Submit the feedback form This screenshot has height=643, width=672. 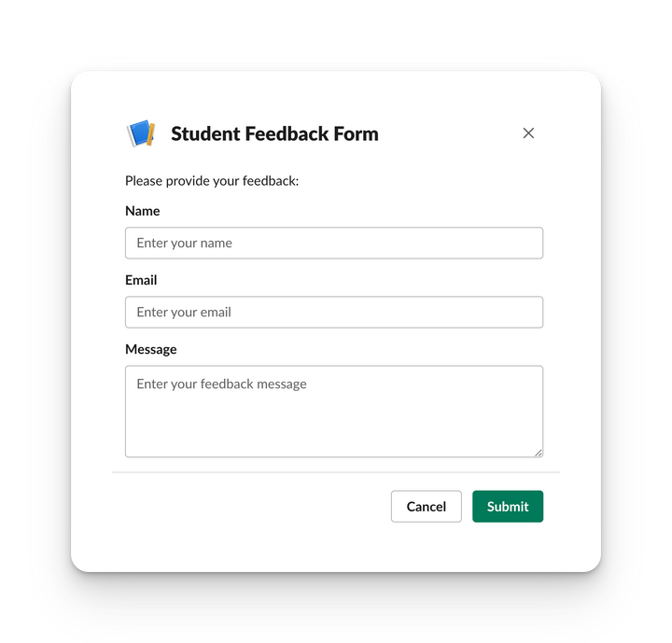tap(507, 507)
